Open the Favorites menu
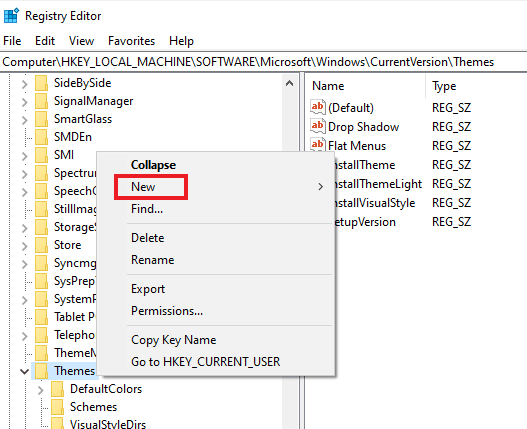 (x=131, y=41)
